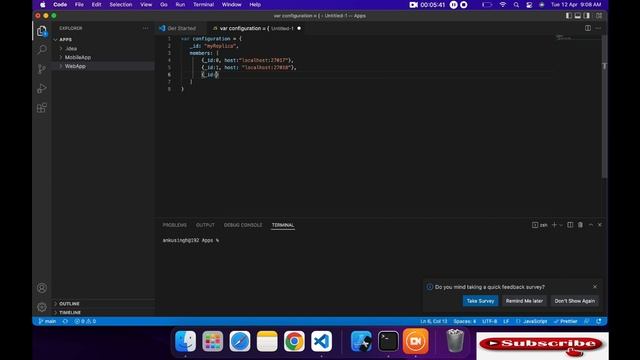Maximize the terminal panel with caret icon
The image size is (640, 360).
click(591, 225)
